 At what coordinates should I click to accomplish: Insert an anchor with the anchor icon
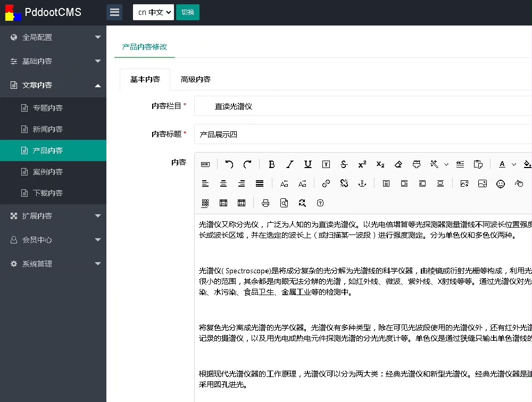[362, 183]
